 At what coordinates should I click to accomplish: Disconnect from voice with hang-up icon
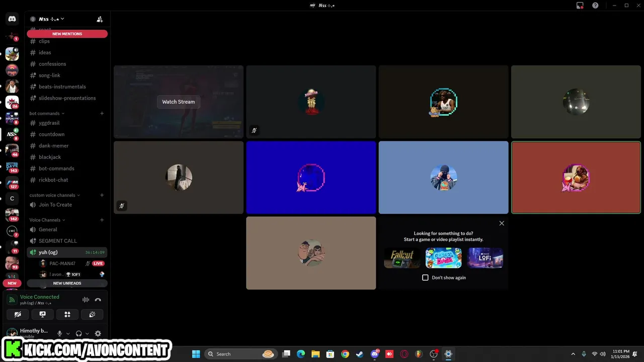click(x=98, y=300)
